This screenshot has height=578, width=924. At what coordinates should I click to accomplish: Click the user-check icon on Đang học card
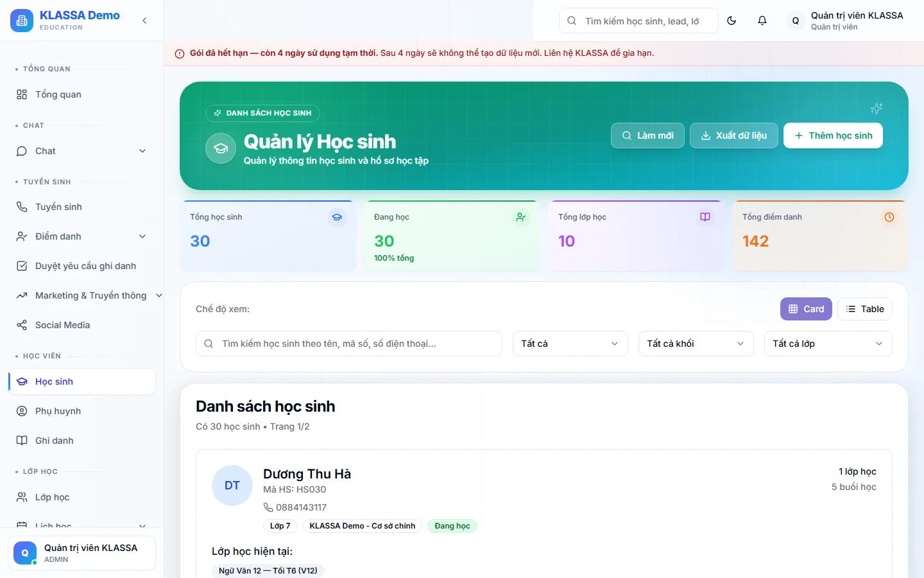pyautogui.click(x=521, y=217)
